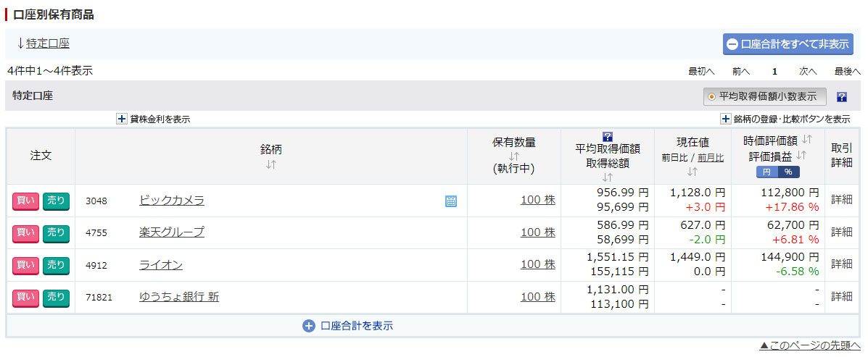Expand 口座合計を表示 row

coord(348,326)
